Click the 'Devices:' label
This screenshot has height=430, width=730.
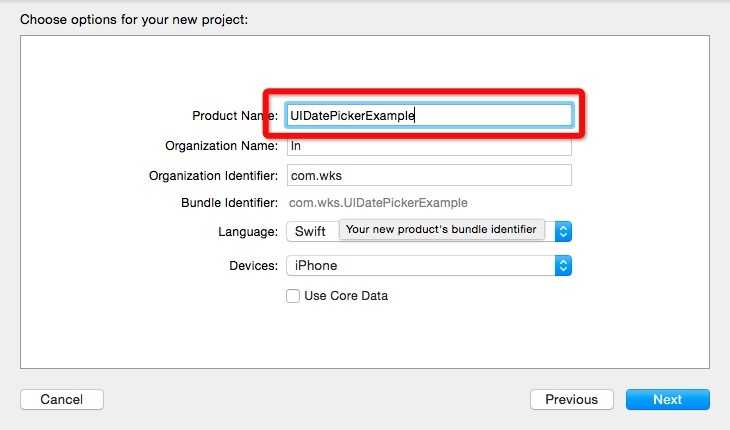click(x=254, y=266)
